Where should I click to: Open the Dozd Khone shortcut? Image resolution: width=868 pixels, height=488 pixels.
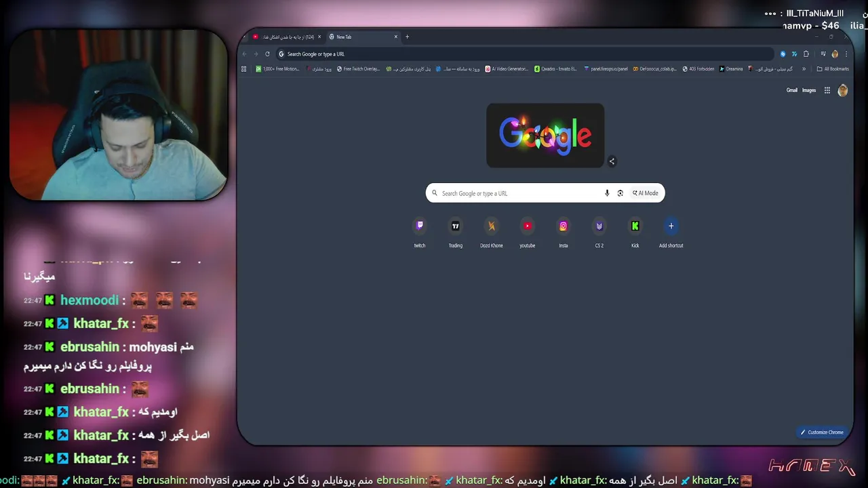[492, 232]
